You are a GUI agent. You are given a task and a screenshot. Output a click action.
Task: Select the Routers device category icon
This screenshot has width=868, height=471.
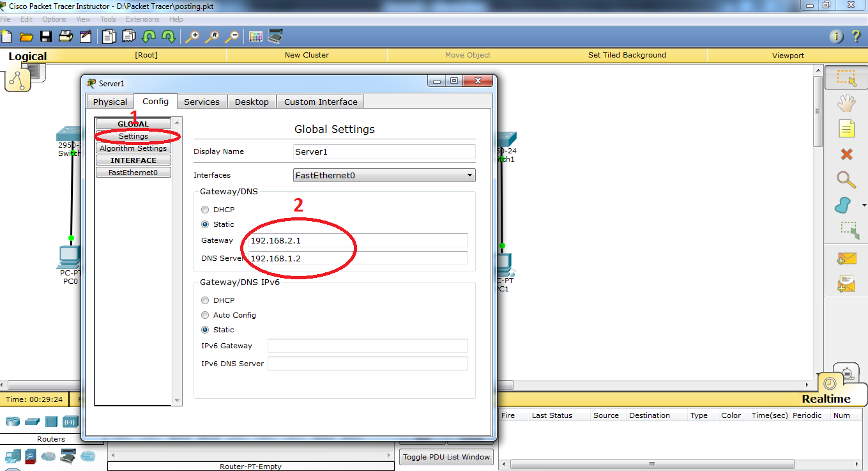point(13,421)
